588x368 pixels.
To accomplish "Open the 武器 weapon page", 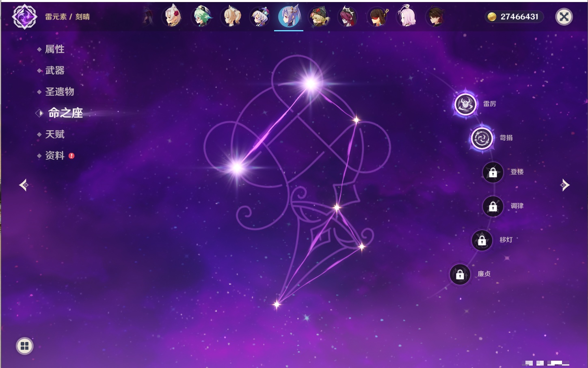I will click(55, 70).
